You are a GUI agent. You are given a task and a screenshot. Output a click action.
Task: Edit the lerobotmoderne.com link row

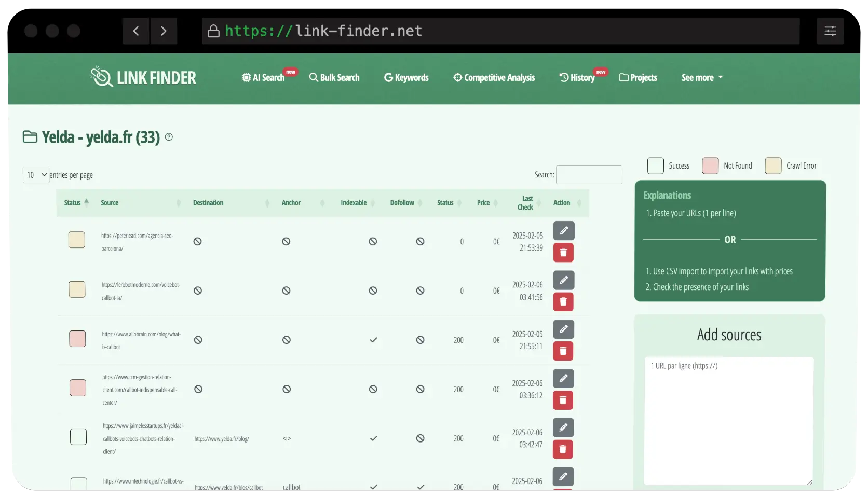(564, 280)
